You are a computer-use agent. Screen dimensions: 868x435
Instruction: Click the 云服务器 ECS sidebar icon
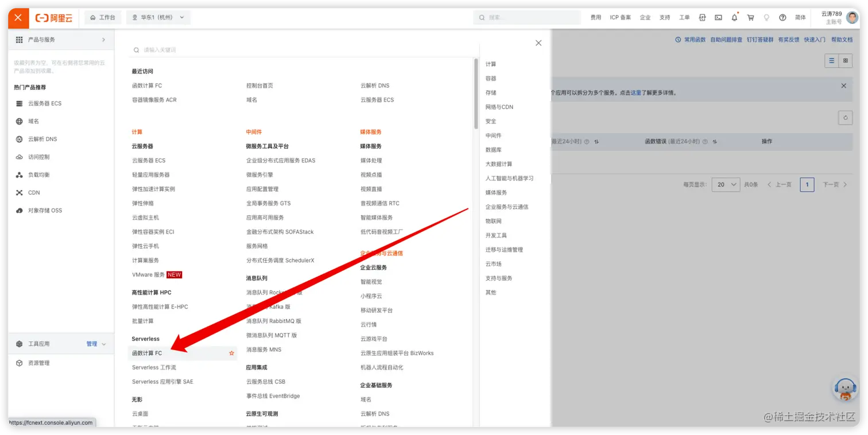20,103
